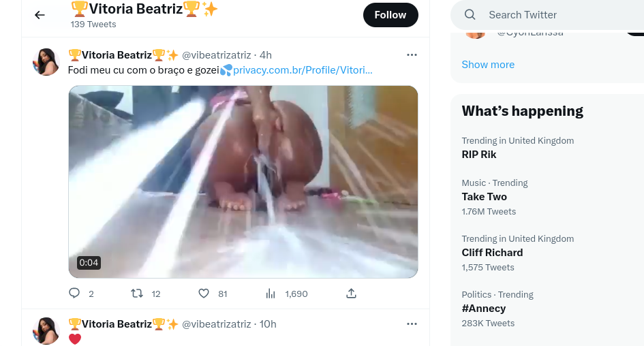This screenshot has width=644, height=346.
Task: Open the Take Two music trend
Action: pyautogui.click(x=485, y=197)
